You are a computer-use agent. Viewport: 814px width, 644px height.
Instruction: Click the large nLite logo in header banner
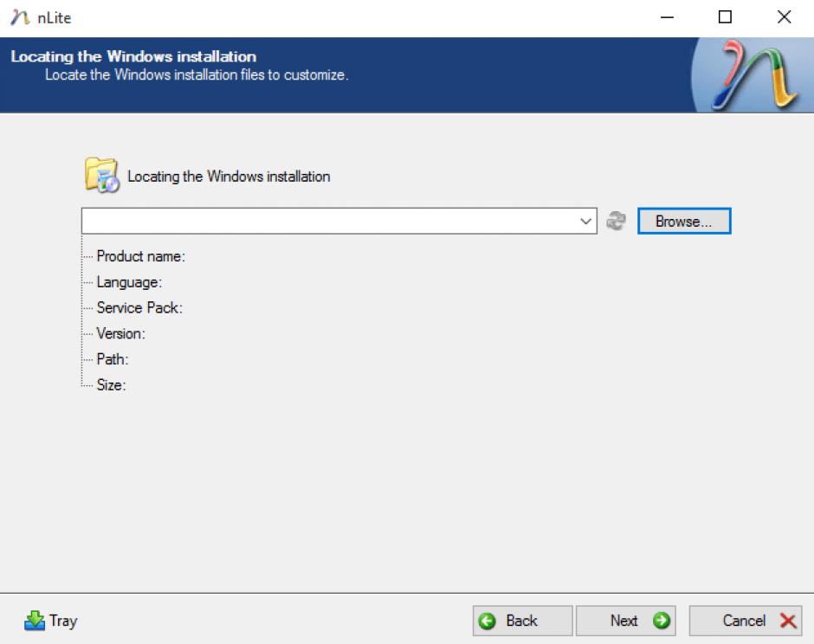pyautogui.click(x=753, y=75)
